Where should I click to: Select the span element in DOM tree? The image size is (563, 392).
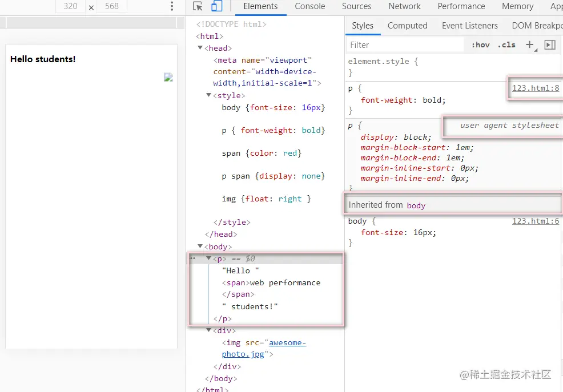(271, 288)
